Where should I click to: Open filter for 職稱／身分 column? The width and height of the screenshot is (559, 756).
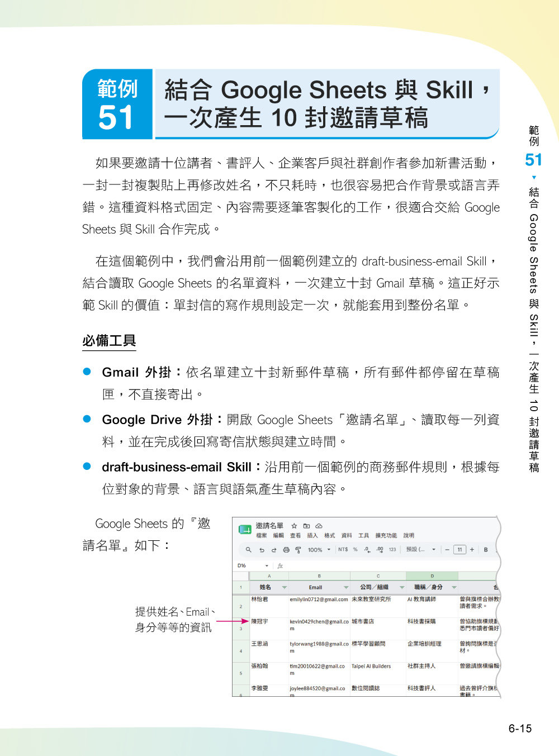click(x=454, y=587)
